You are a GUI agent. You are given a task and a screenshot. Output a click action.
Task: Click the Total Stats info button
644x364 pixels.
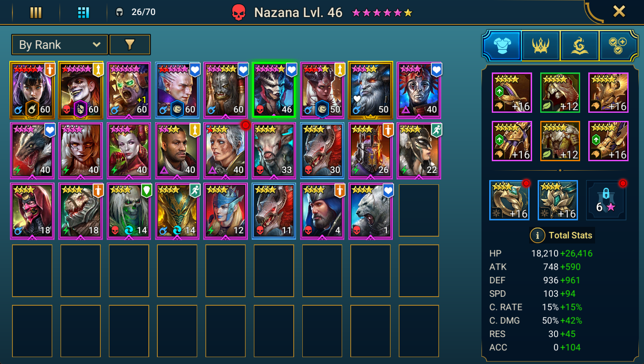coord(537,235)
